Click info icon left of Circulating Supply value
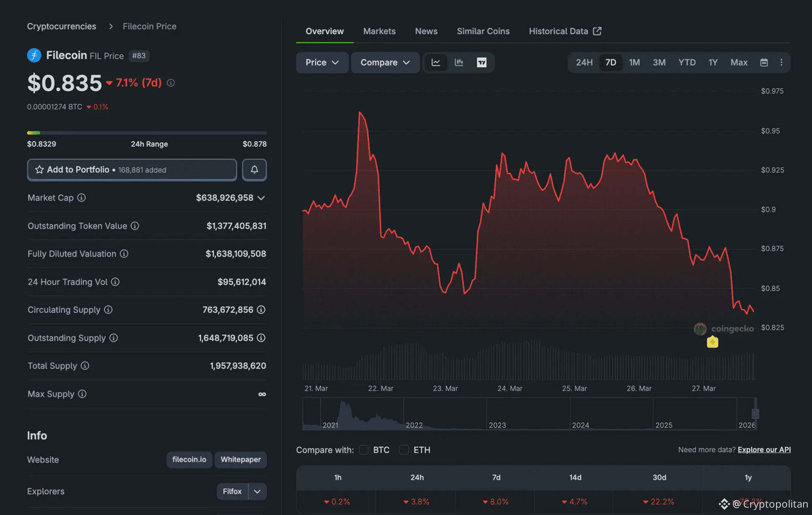Screen dimensions: 812x515 click(x=108, y=310)
